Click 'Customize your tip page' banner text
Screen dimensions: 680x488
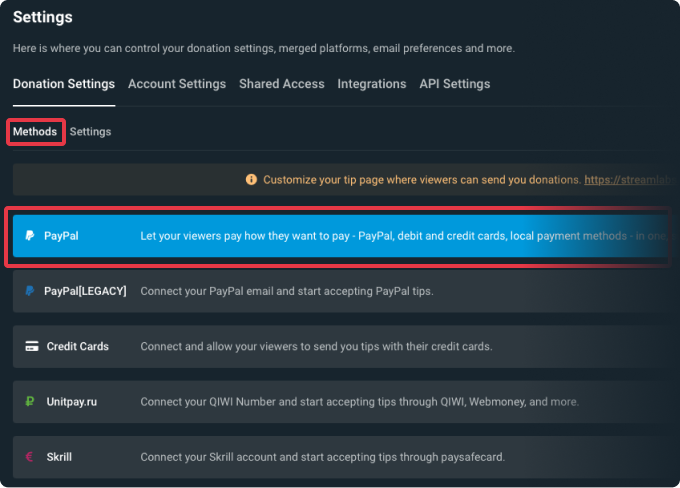pyautogui.click(x=422, y=180)
